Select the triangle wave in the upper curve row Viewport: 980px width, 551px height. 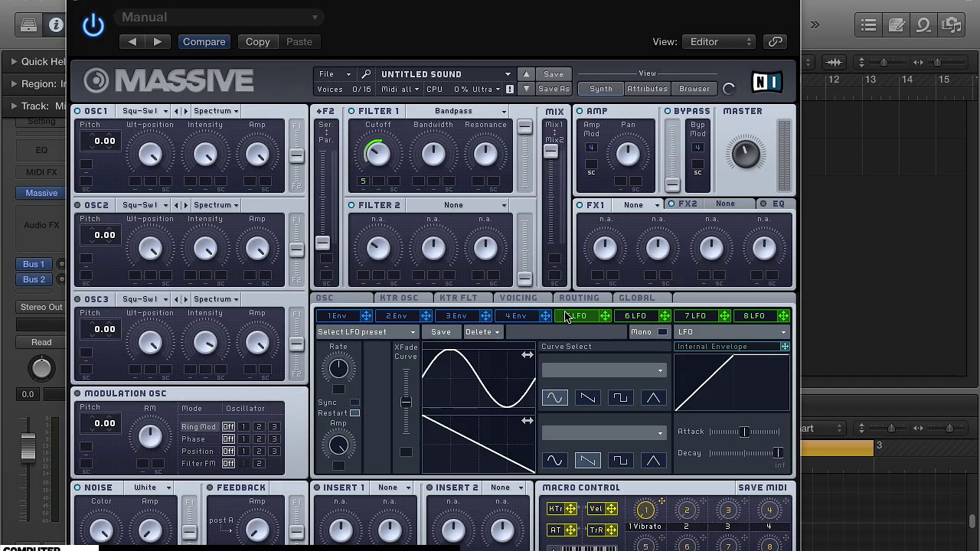653,398
